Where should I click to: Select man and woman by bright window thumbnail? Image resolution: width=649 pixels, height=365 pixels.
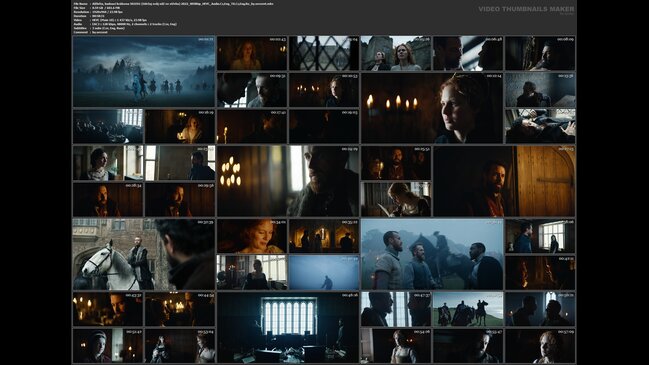[x=540, y=236]
